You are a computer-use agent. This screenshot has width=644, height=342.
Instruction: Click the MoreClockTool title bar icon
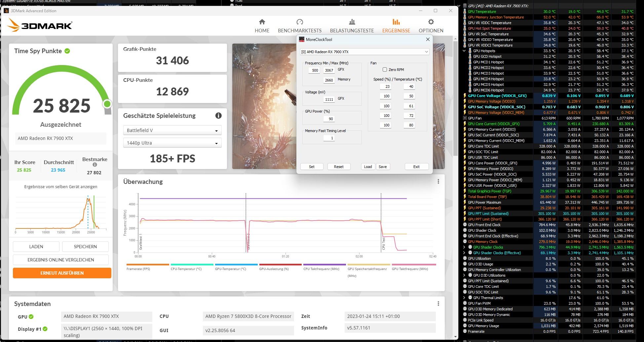(301, 39)
